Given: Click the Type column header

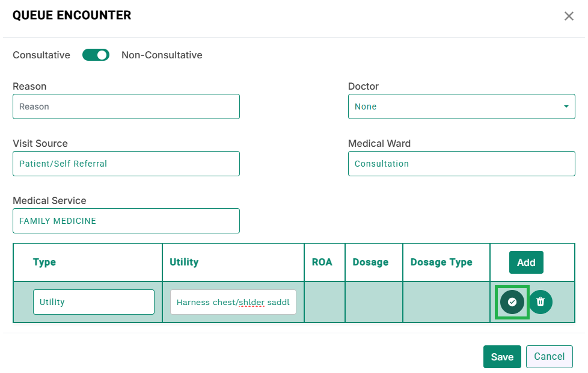Looking at the screenshot, I should point(44,262).
